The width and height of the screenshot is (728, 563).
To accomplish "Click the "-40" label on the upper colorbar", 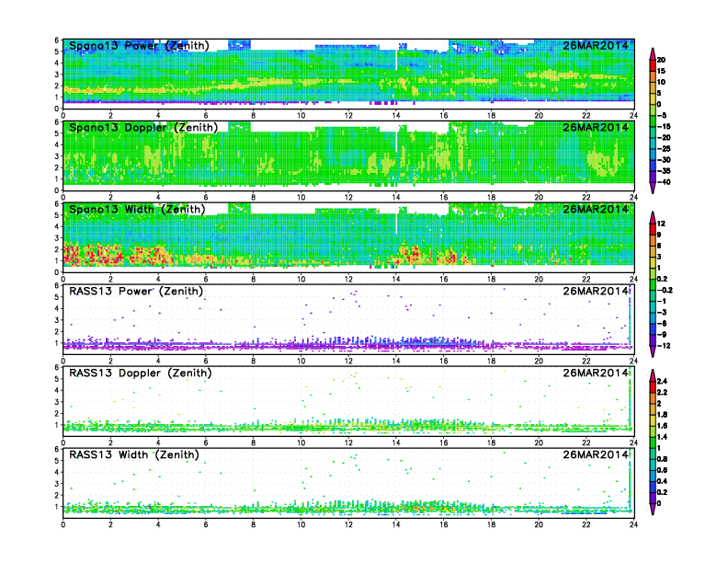I will 664,182.
